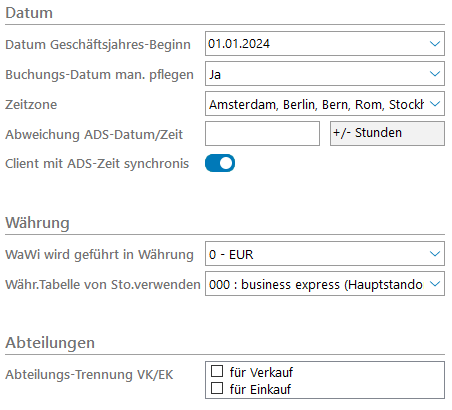Click the Abteilungs-Trennung VK/EK label

pos(89,375)
